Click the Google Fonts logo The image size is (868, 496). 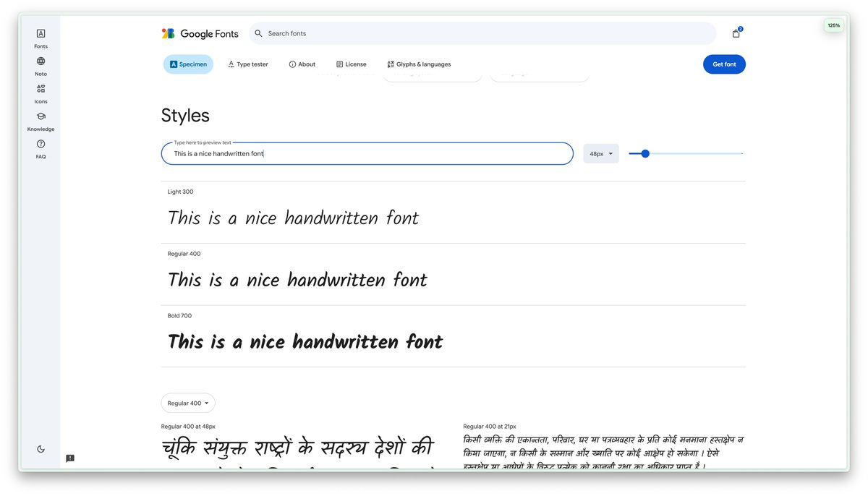pyautogui.click(x=200, y=33)
